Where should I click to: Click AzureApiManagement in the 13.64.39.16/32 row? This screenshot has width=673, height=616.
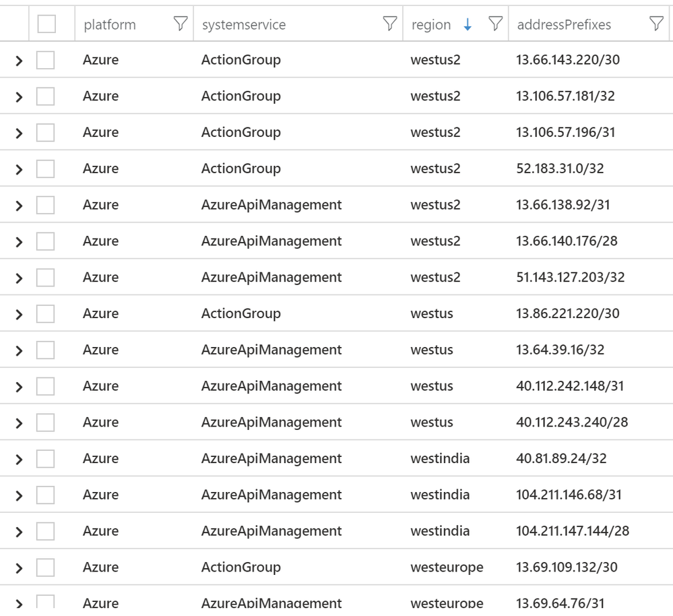click(x=271, y=350)
